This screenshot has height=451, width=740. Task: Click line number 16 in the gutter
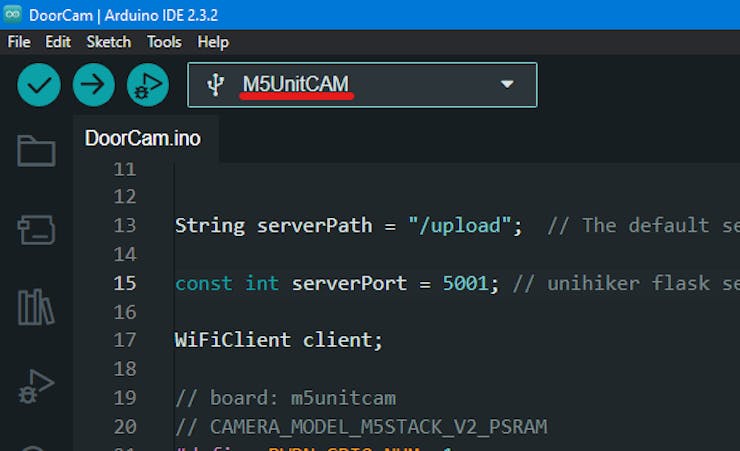coord(125,312)
